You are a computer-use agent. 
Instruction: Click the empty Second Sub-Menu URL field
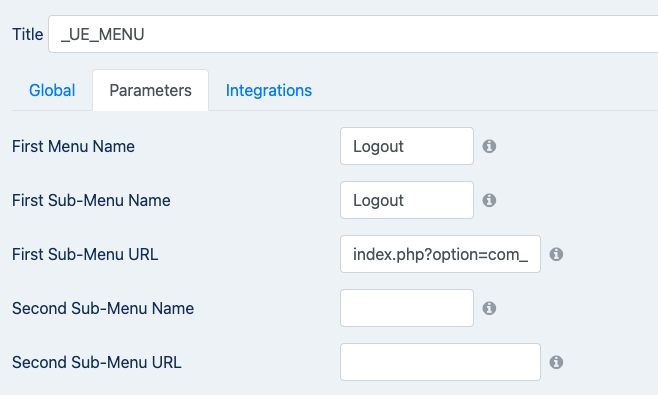[440, 362]
